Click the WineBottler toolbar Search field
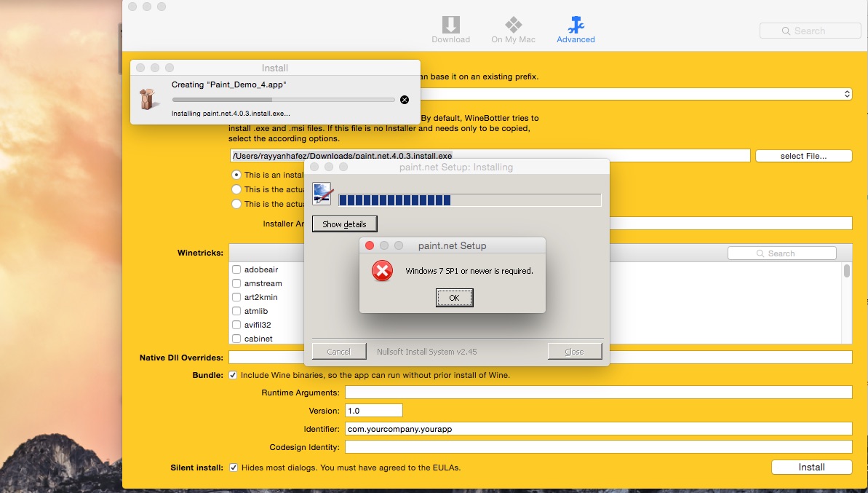 810,31
